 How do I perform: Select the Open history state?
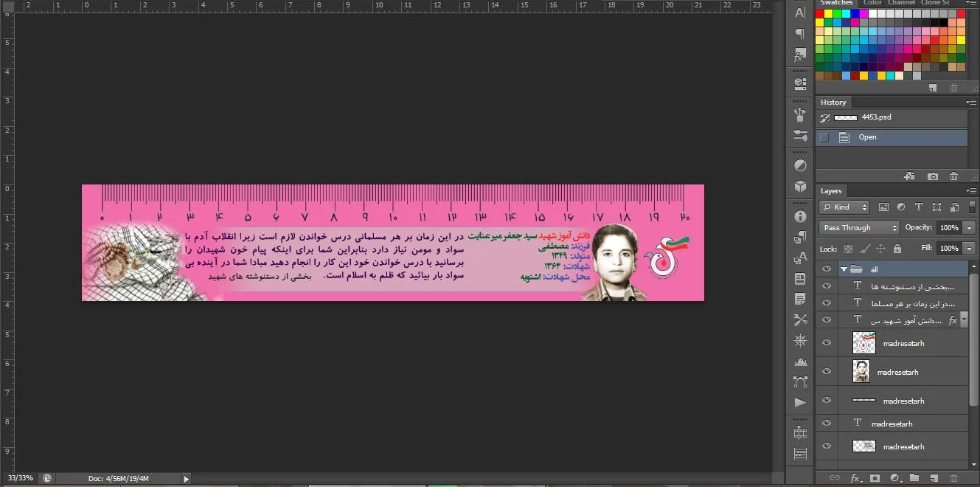[892, 137]
